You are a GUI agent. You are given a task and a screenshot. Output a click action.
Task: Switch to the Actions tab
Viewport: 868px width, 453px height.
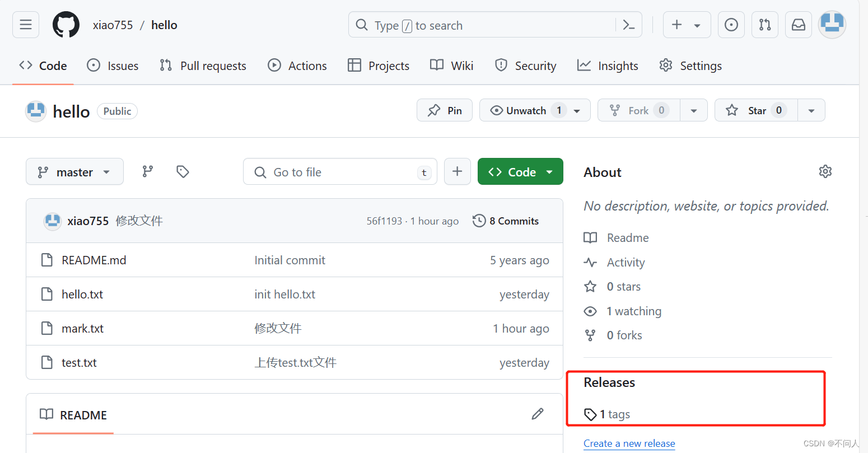click(297, 66)
